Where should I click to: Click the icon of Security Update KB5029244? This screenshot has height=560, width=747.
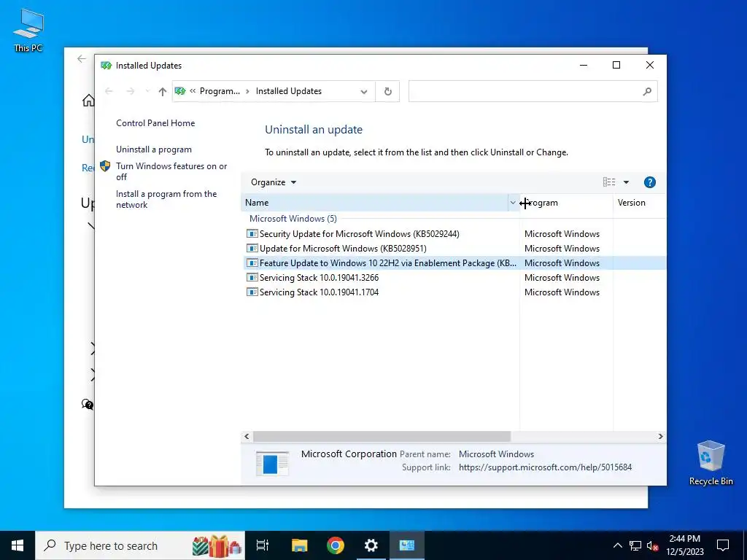pos(252,234)
